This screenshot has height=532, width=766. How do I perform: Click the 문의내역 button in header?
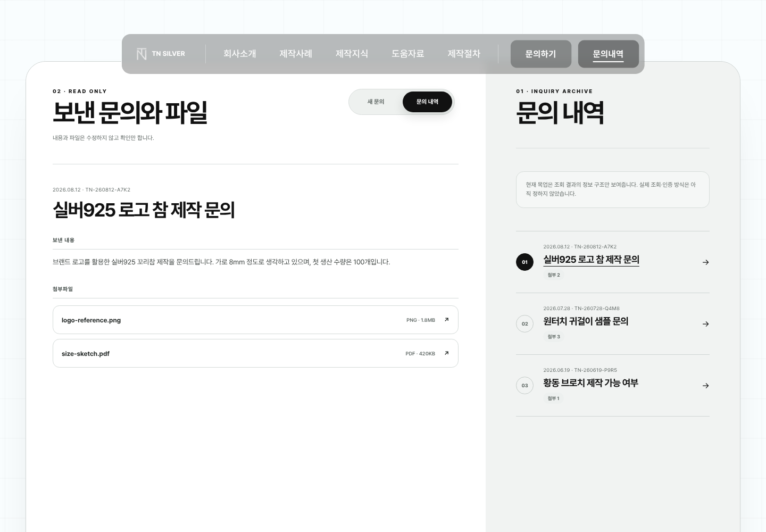[x=609, y=54]
